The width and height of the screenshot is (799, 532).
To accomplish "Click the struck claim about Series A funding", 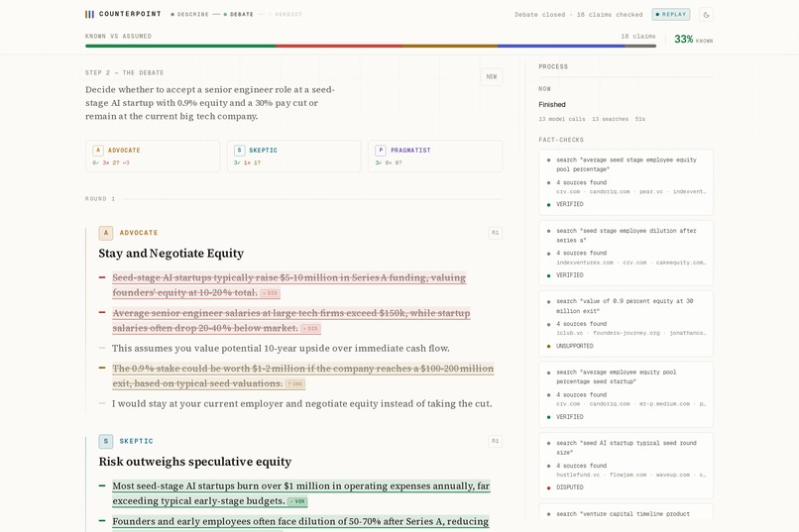I will [x=288, y=285].
